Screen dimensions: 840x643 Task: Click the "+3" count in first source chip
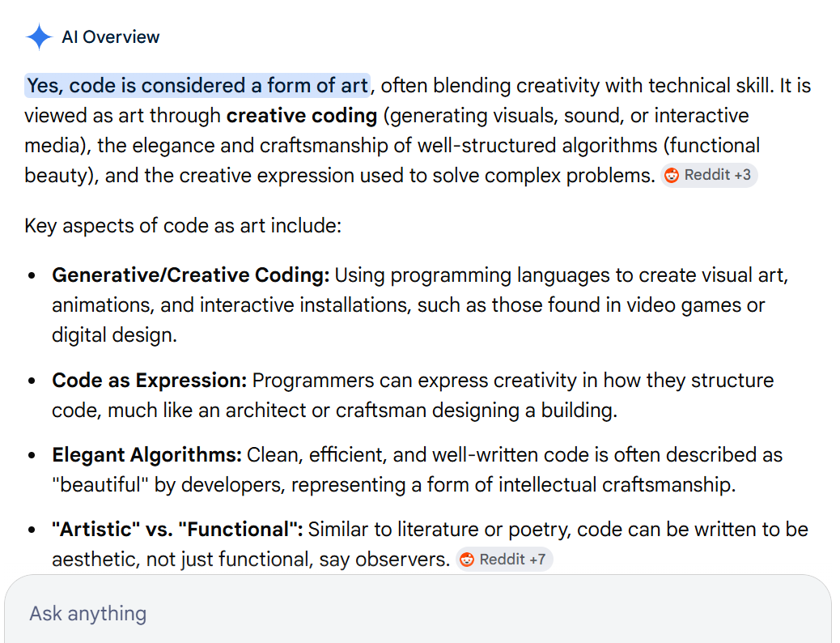coord(743,176)
